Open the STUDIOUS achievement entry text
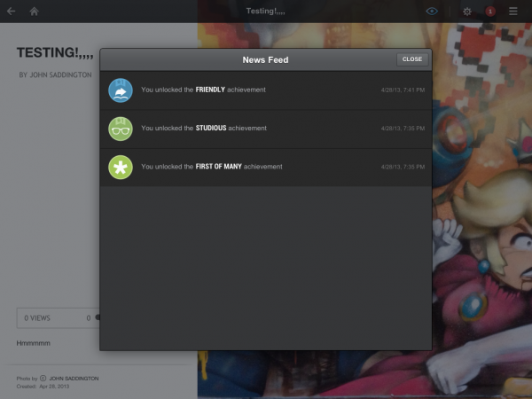 tap(204, 129)
